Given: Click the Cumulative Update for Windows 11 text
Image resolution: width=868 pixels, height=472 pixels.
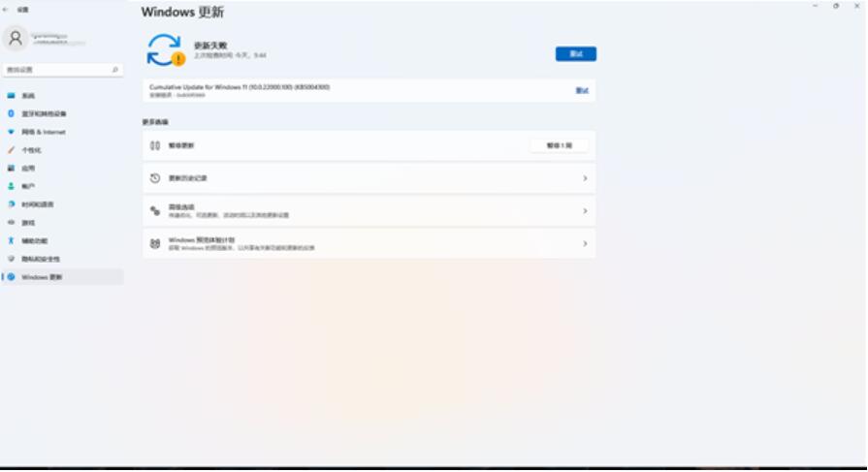Looking at the screenshot, I should click(x=240, y=87).
